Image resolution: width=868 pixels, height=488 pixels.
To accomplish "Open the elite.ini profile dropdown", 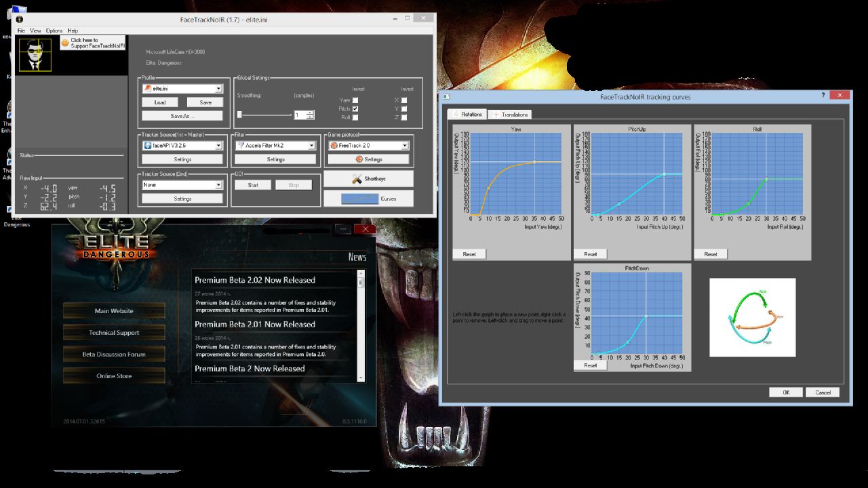I will pyautogui.click(x=182, y=89).
